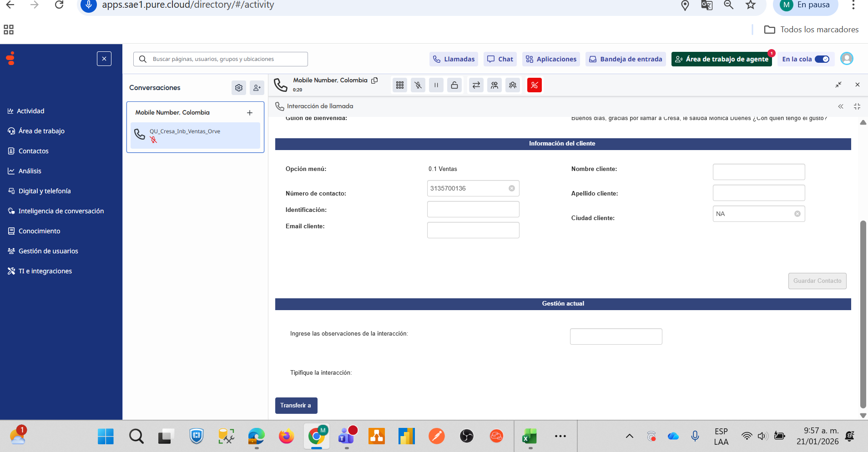868x452 pixels.
Task: Open taskbar overflow three-dots menu
Action: 560,437
